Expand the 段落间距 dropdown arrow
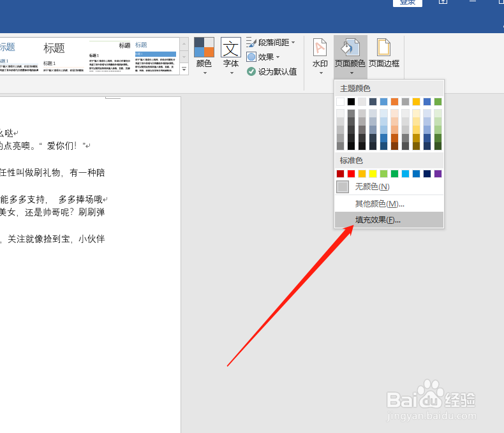 (293, 42)
